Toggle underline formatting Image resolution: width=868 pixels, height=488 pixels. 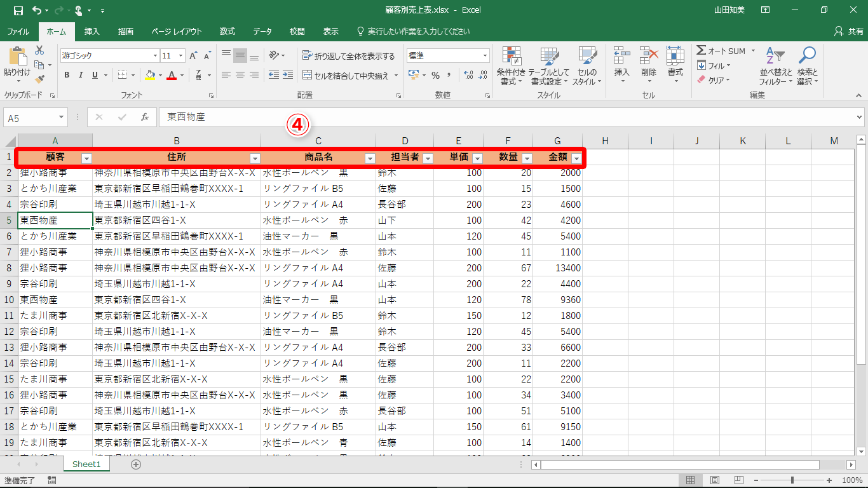[95, 75]
